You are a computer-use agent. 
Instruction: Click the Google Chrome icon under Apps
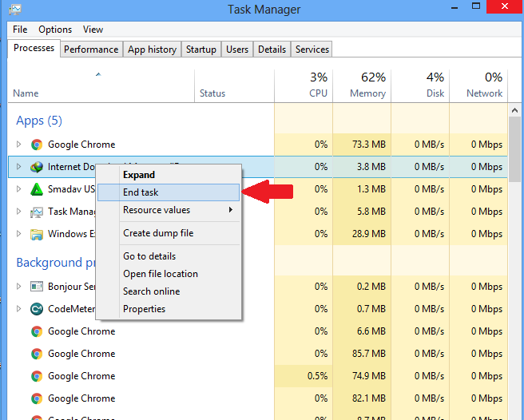click(36, 145)
